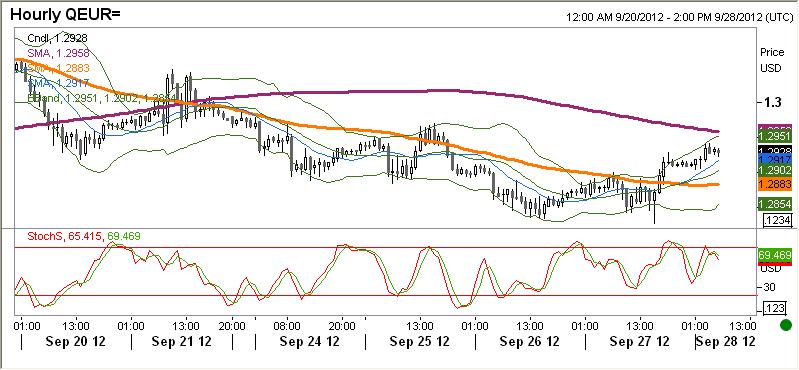
Task: Click the orange 1.2883 price tag
Action: tap(775, 184)
